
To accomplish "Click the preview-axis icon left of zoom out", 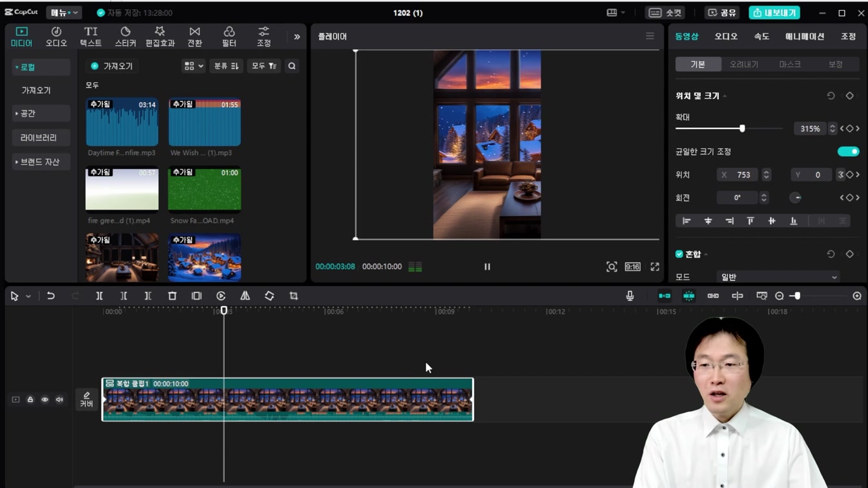I will click(761, 296).
